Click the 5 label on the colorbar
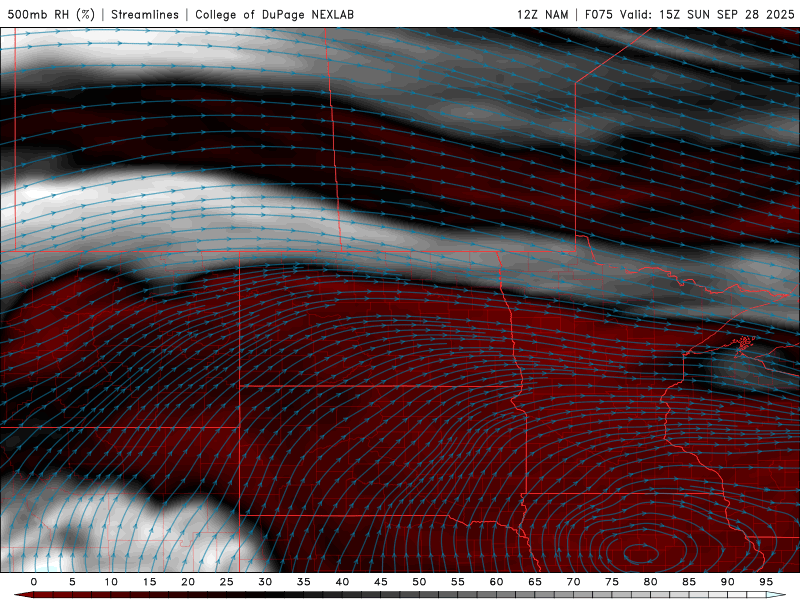The image size is (800, 600). [x=72, y=582]
